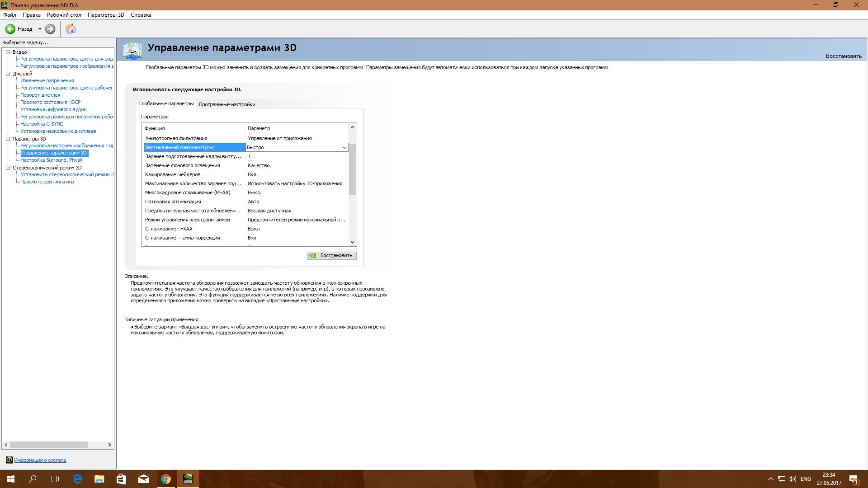Viewport: 868px width, 488px height.
Task: Click the ENG language indicator
Action: coord(806,479)
